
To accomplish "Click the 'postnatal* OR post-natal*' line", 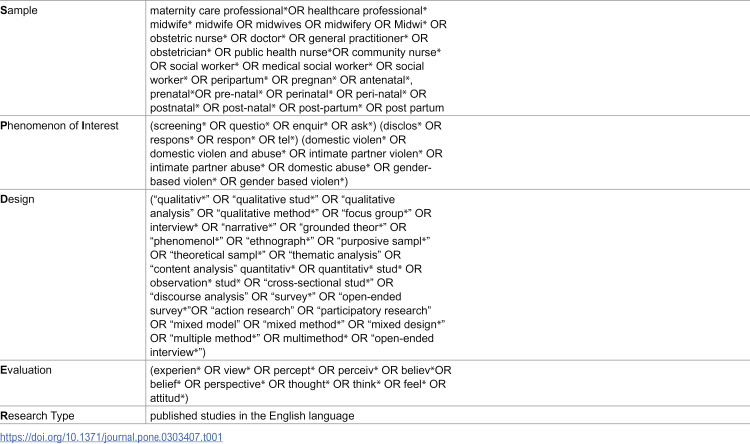I will click(297, 108).
